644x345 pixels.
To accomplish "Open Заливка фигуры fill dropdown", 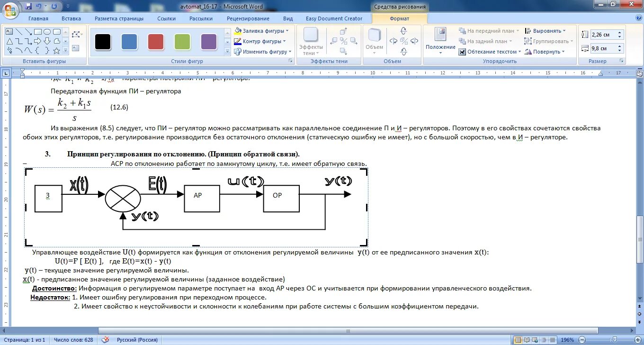I will (261, 31).
